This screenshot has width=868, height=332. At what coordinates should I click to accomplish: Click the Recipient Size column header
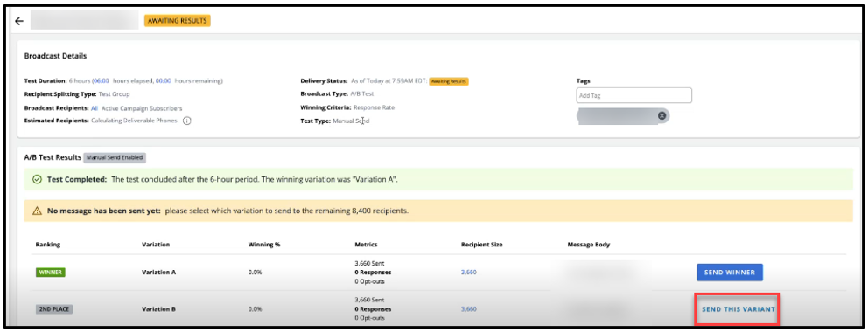(481, 244)
